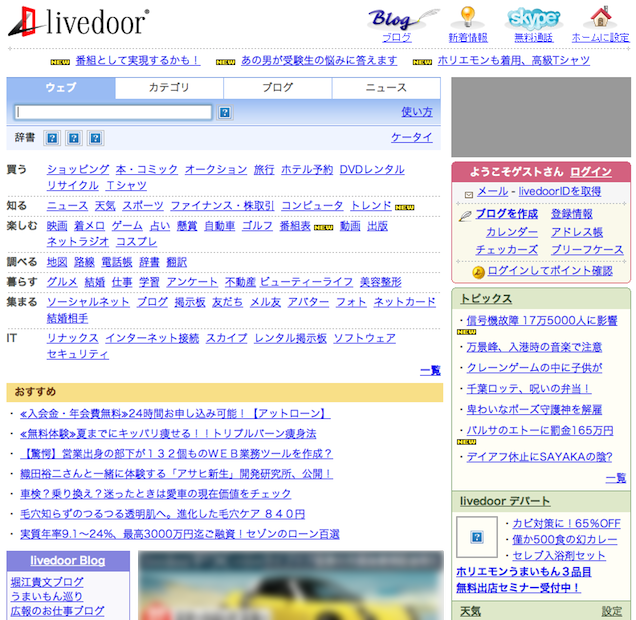Open the チェッカーズ link
The image size is (636, 620).
(507, 250)
